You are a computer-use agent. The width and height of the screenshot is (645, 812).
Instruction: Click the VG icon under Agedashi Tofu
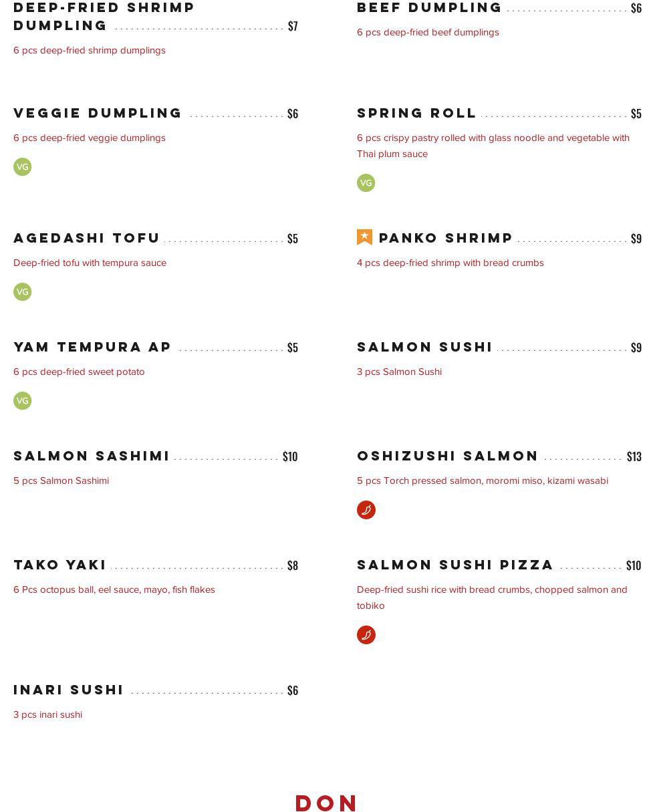click(x=23, y=292)
